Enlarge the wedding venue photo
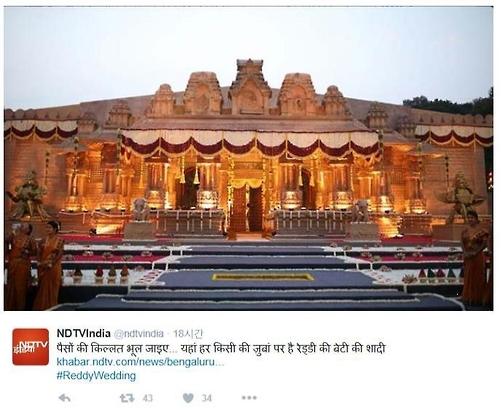 point(249,158)
